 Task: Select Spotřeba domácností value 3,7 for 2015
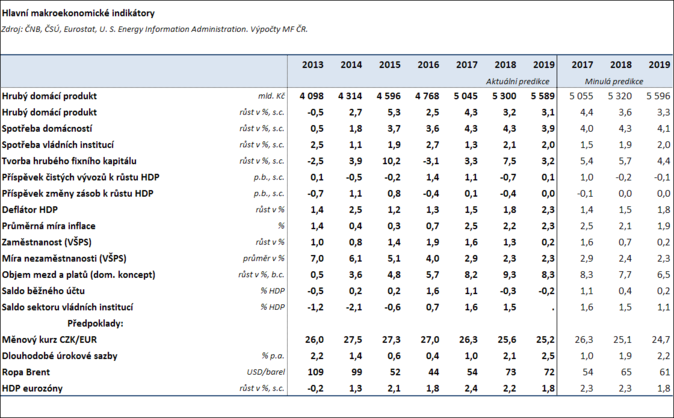(394, 129)
